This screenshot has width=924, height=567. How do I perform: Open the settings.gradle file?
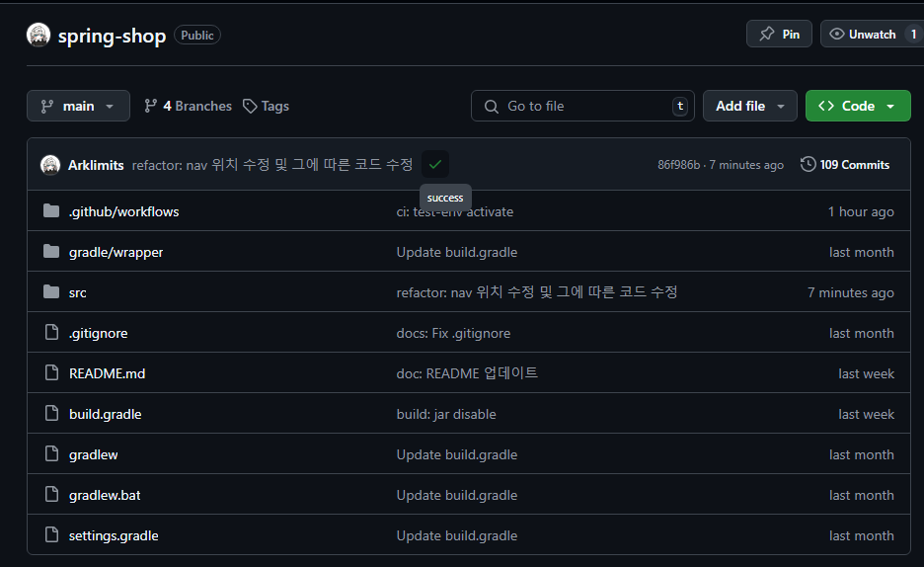click(x=114, y=535)
